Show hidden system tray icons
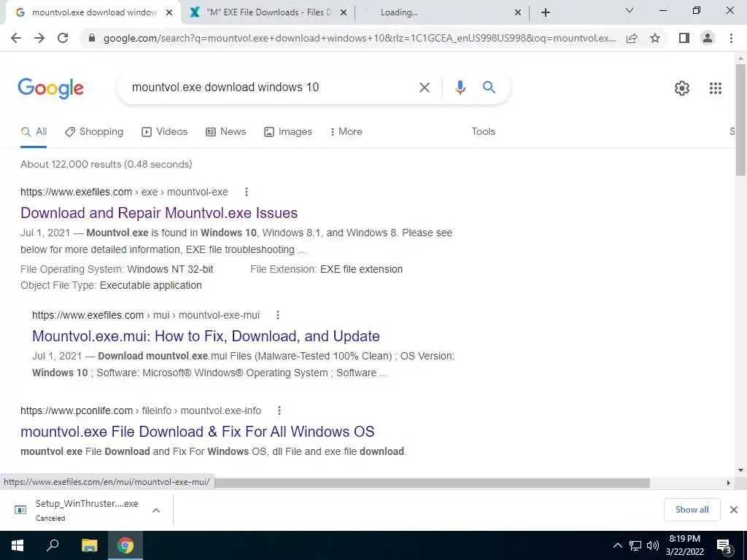The width and height of the screenshot is (747, 560). click(617, 545)
